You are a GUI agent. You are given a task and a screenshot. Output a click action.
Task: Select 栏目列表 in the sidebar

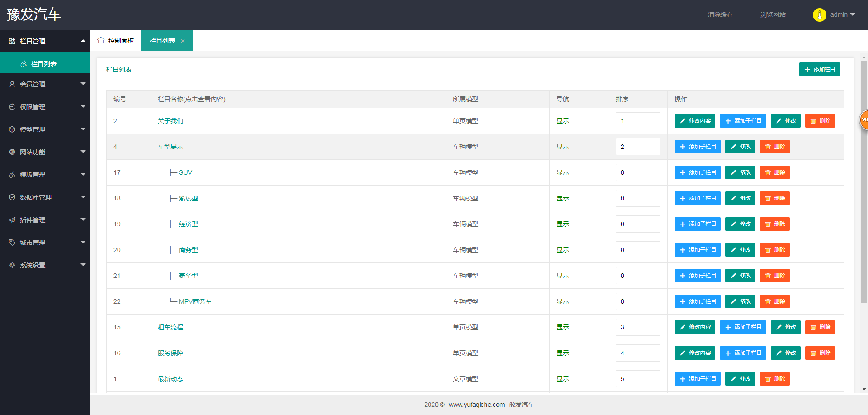click(x=44, y=64)
